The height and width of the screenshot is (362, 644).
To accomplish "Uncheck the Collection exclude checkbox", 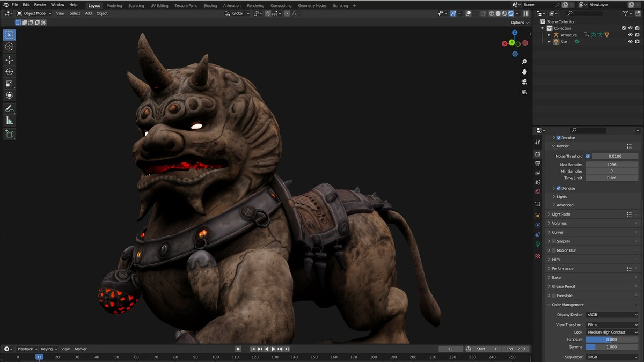I will tap(624, 28).
